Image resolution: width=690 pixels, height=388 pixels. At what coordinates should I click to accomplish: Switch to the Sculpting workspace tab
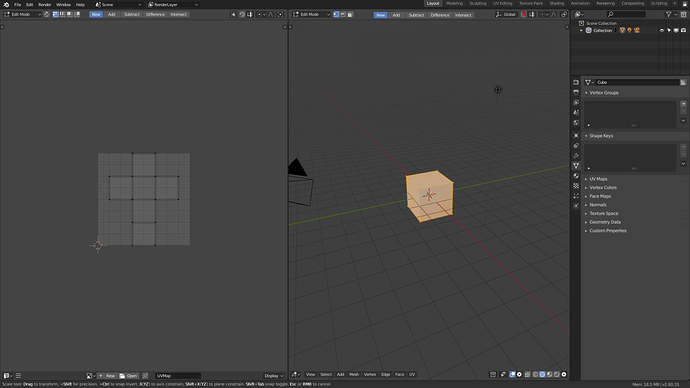coord(478,3)
